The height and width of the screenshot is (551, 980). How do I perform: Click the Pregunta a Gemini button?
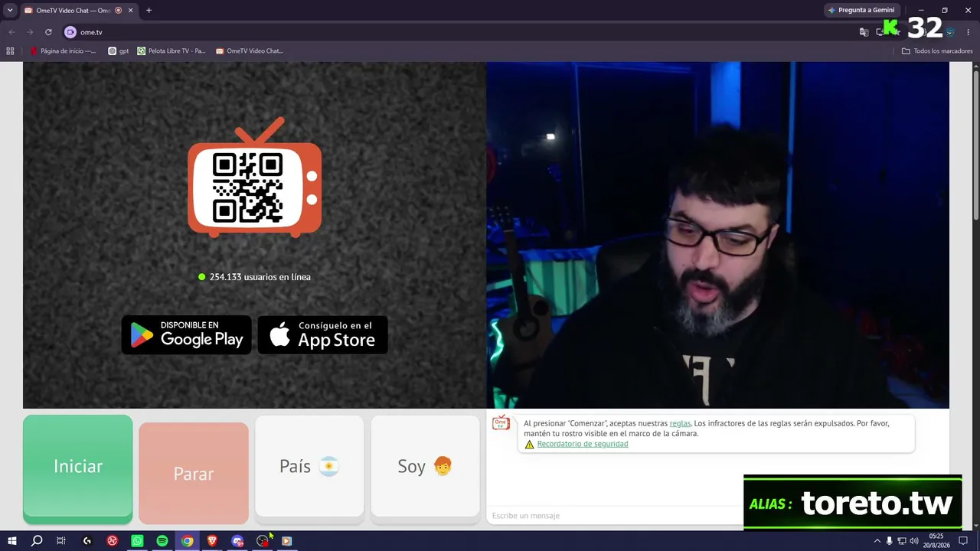click(x=861, y=11)
